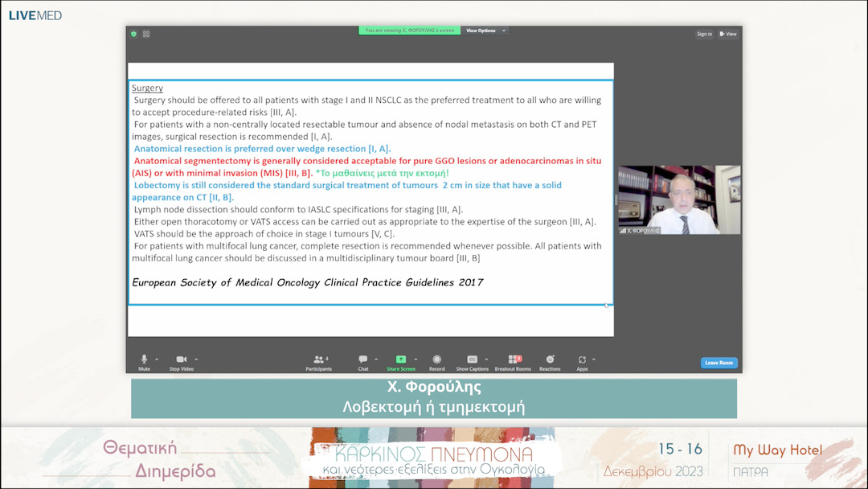The image size is (868, 489).
Task: Mute the microphone in Zoom
Action: pos(144,360)
